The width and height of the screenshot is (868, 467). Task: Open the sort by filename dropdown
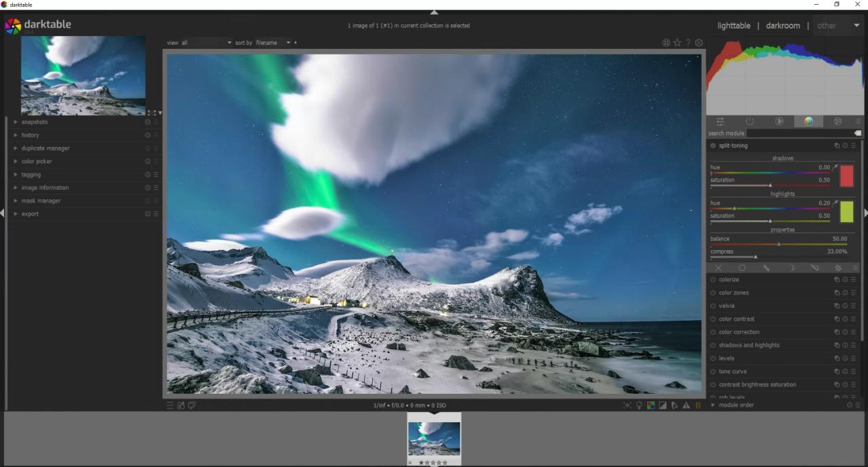(x=273, y=43)
